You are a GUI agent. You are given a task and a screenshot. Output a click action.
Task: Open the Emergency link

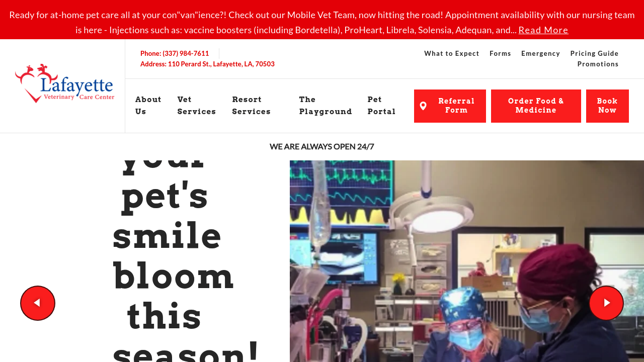540,53
